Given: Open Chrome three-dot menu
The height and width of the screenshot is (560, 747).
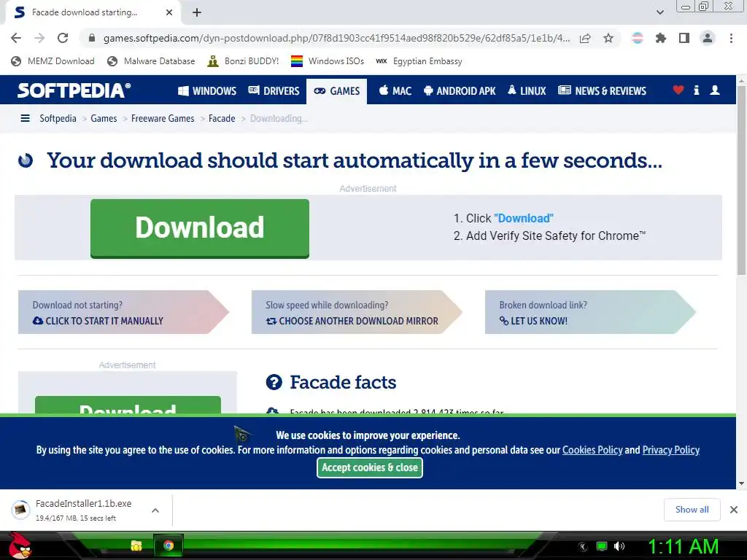Looking at the screenshot, I should [731, 38].
